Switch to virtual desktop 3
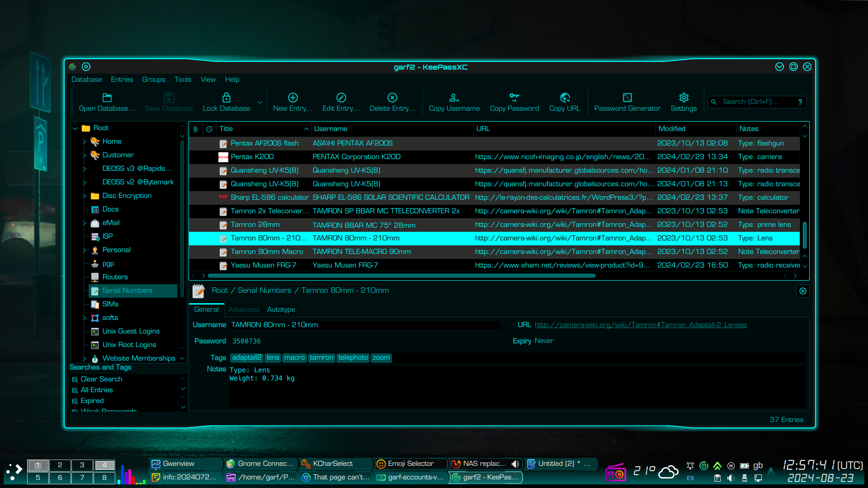Viewport: 868px width, 488px height. pyautogui.click(x=82, y=465)
